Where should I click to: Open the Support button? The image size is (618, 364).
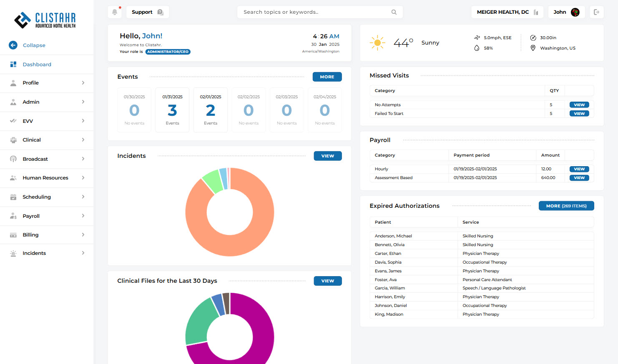tap(148, 12)
